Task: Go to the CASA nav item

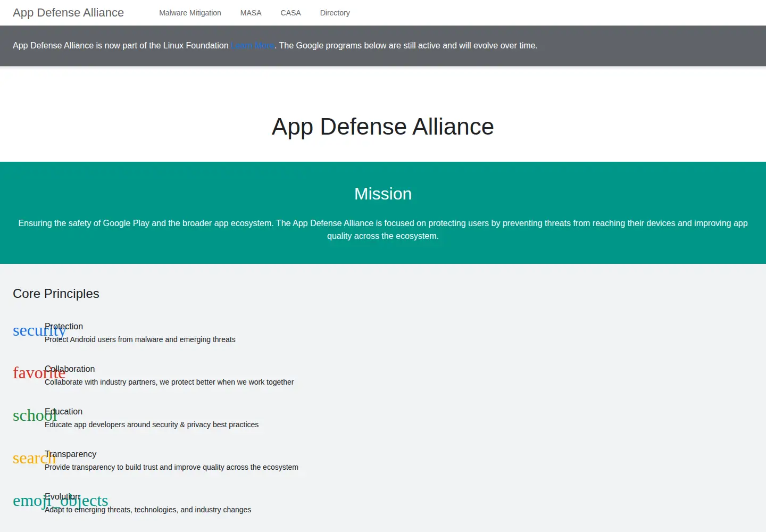Action: coord(290,13)
